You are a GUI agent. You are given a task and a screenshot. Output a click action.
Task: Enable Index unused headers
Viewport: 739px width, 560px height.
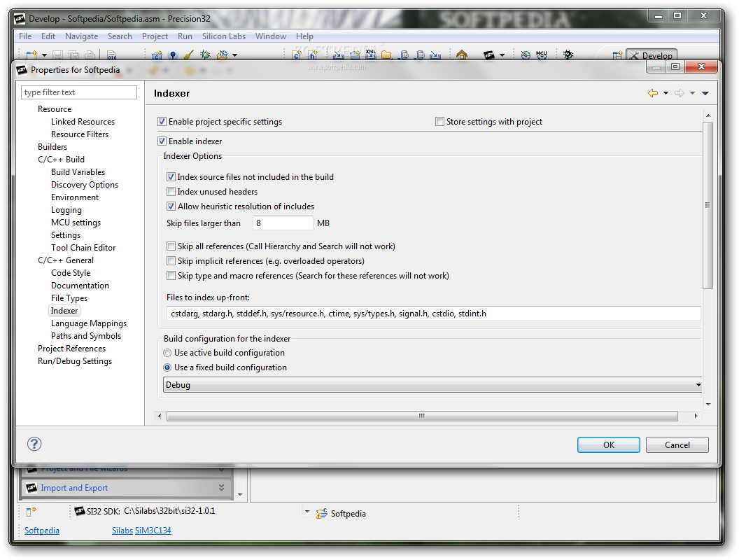(x=171, y=191)
